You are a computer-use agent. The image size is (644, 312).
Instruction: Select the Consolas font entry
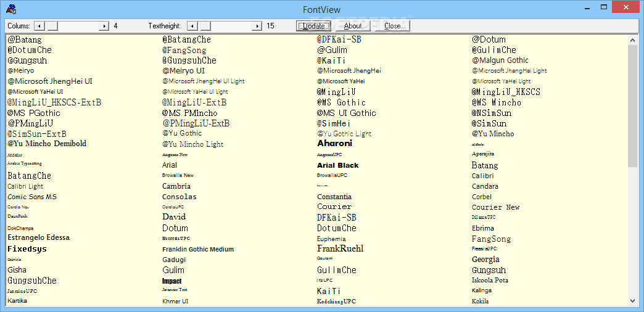(180, 197)
